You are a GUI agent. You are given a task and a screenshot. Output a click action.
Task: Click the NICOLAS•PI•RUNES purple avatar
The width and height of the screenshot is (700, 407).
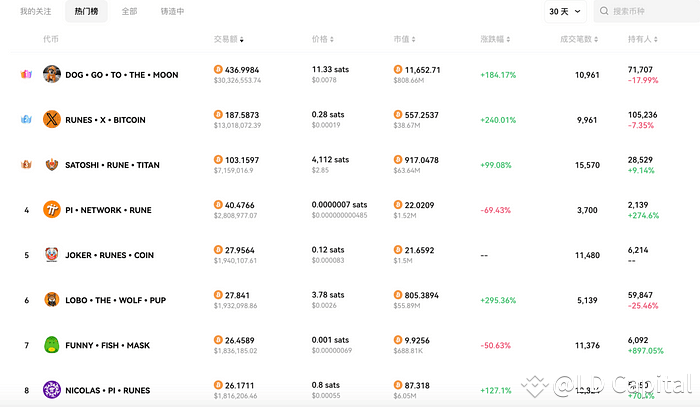(x=51, y=389)
